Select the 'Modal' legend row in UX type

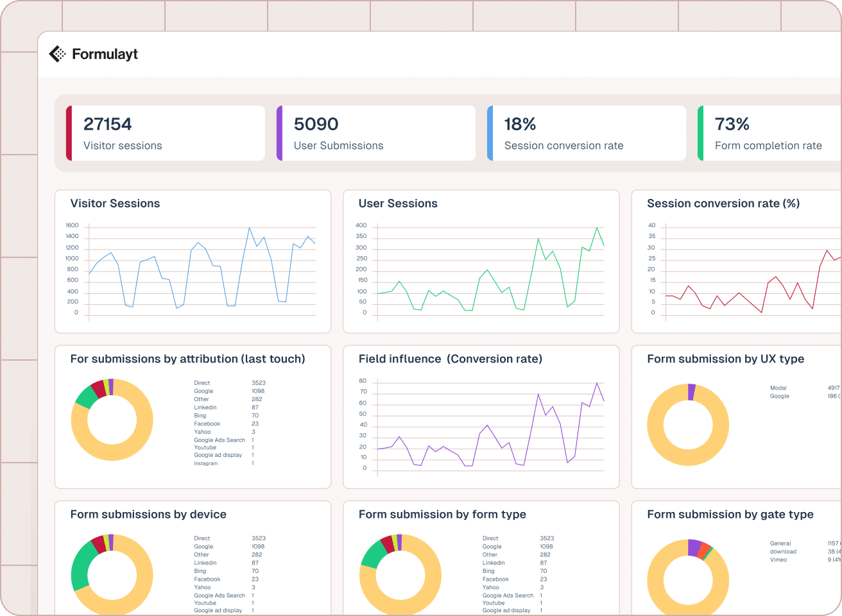[x=805, y=388]
